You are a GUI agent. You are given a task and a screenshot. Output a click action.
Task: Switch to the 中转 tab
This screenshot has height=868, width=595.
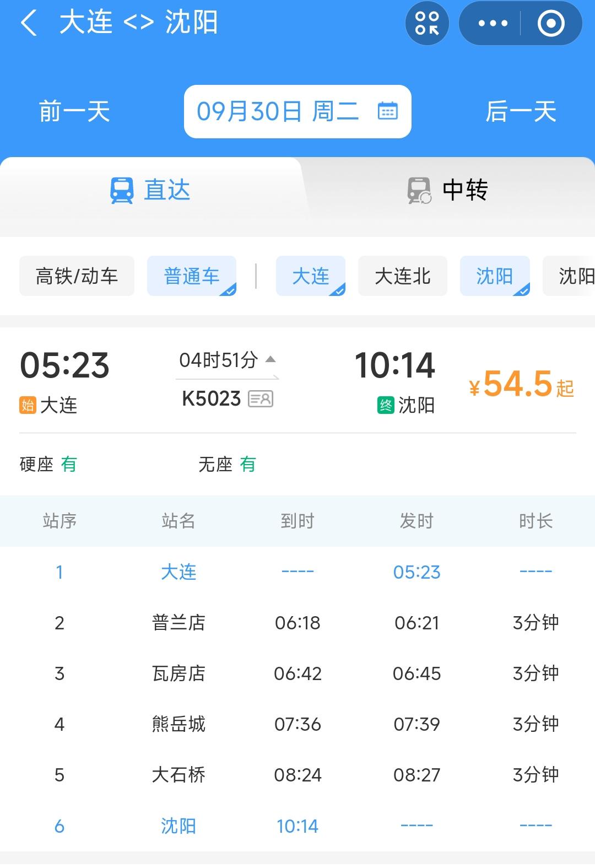[x=448, y=191]
